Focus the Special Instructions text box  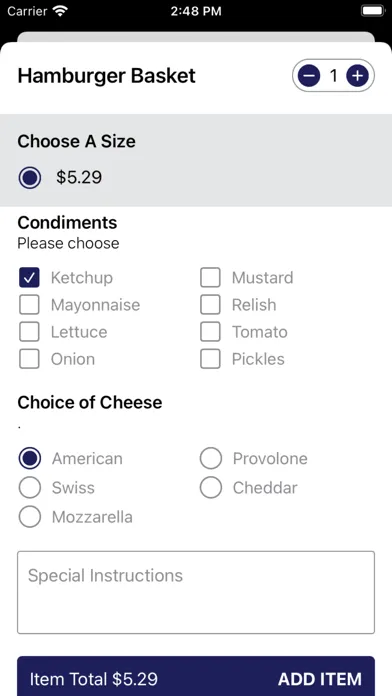coord(196,592)
